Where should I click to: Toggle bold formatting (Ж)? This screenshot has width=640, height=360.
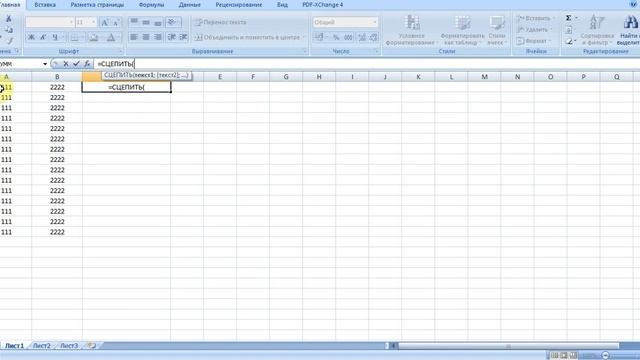[31, 37]
